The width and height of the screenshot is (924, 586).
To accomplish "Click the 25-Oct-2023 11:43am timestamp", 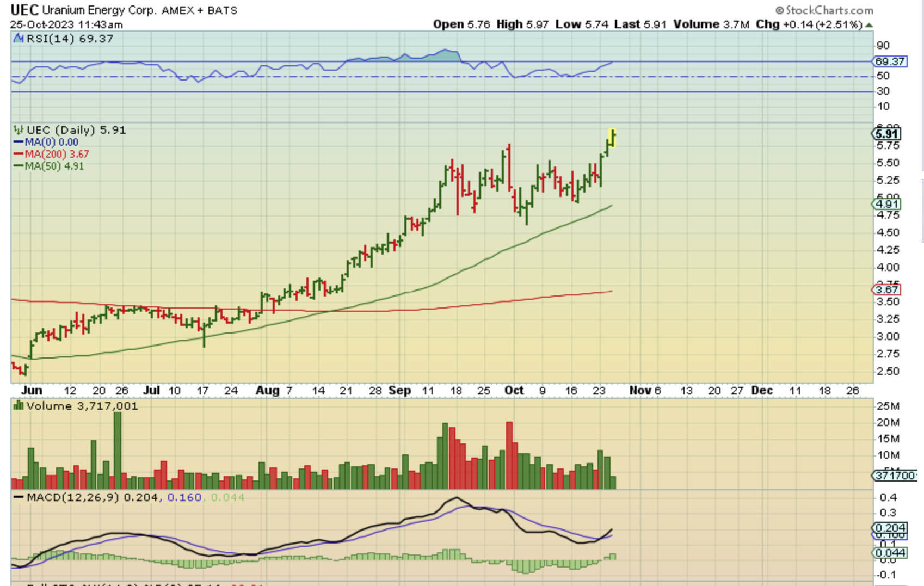I will click(66, 24).
